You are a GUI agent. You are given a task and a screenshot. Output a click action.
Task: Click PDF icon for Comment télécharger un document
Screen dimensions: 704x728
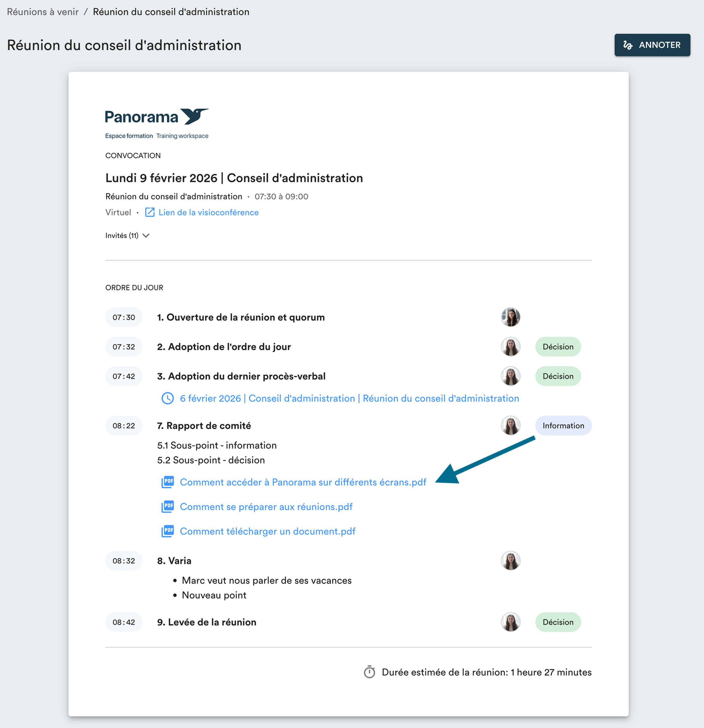point(167,531)
